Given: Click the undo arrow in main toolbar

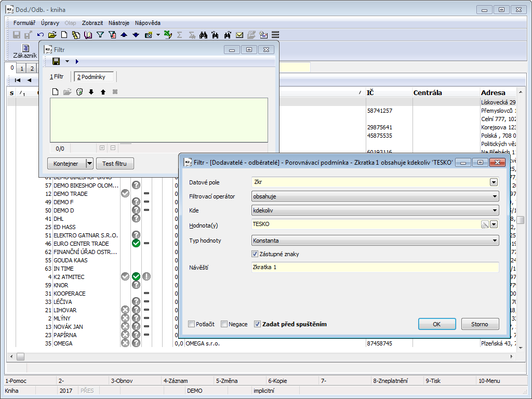Looking at the screenshot, I should pyautogui.click(x=41, y=35).
